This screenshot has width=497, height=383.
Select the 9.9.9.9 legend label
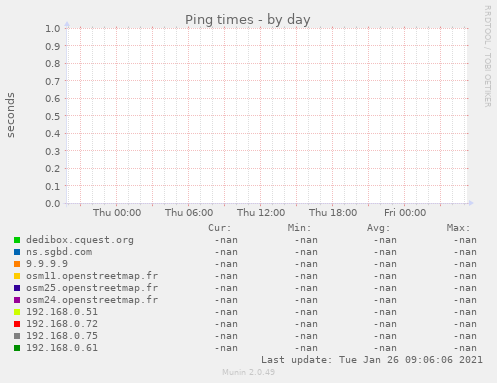click(x=47, y=264)
